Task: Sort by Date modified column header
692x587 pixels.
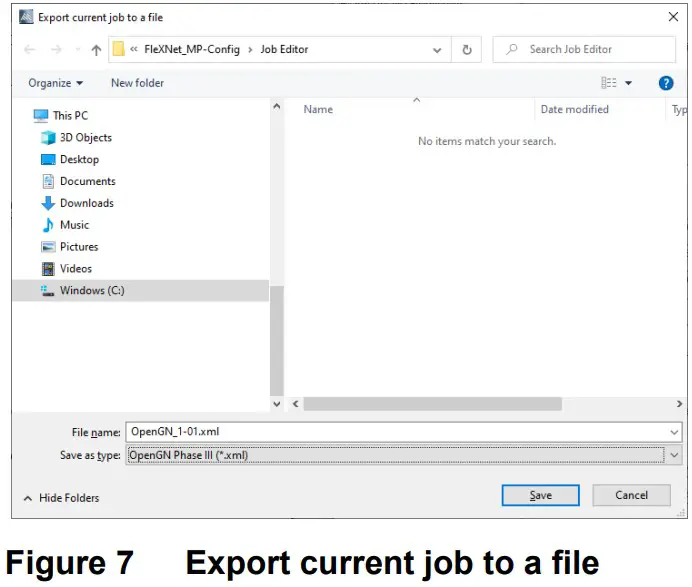Action: click(575, 109)
